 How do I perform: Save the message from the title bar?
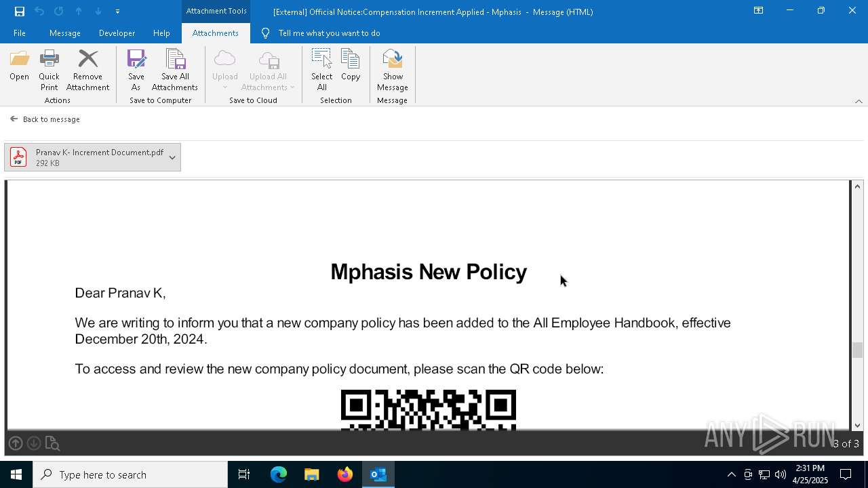(20, 11)
